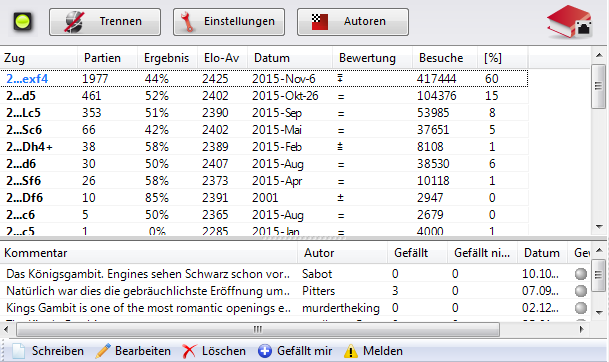Screen dimensions: 609x362
Task: Click games count 1977
Action: point(95,79)
